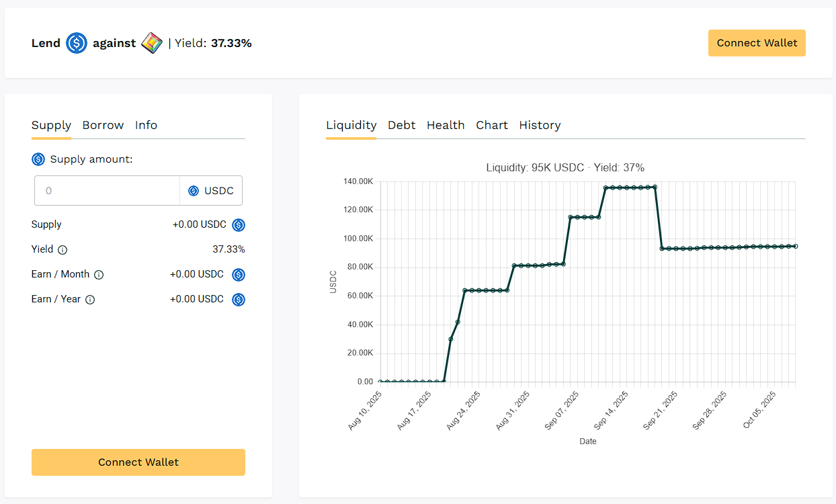Focus the supply amount input field
This screenshot has height=504, width=836.
(x=108, y=191)
